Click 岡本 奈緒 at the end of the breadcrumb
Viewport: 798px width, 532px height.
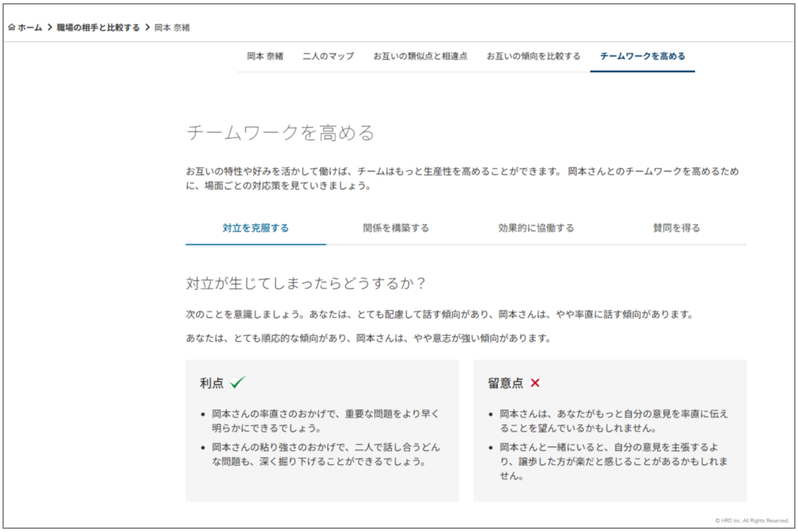(x=172, y=27)
